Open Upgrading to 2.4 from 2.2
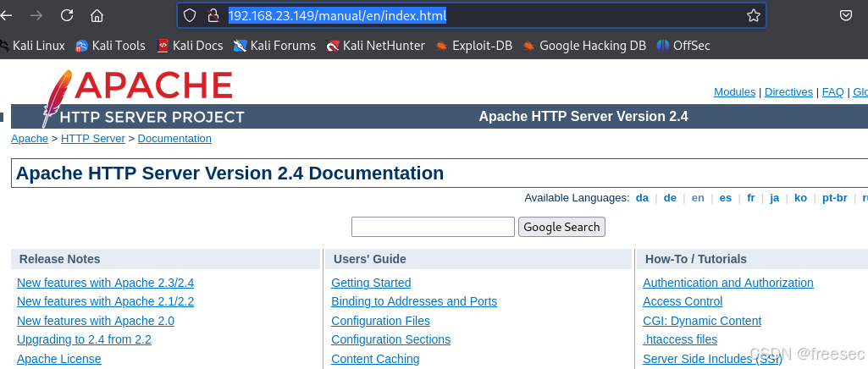868x369 pixels. point(84,339)
